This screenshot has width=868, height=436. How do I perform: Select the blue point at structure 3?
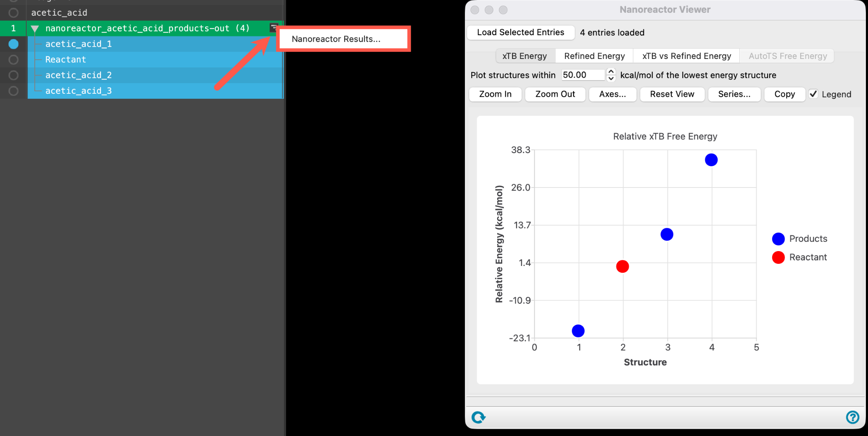(667, 234)
